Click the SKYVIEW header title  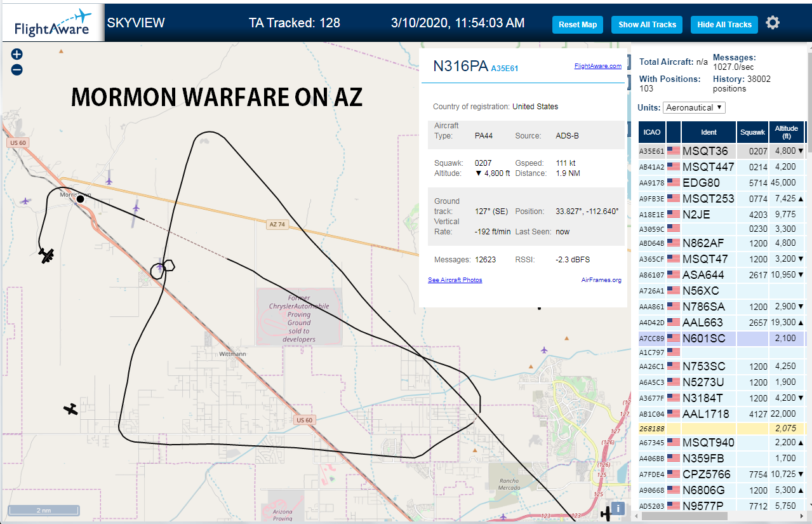click(x=136, y=23)
